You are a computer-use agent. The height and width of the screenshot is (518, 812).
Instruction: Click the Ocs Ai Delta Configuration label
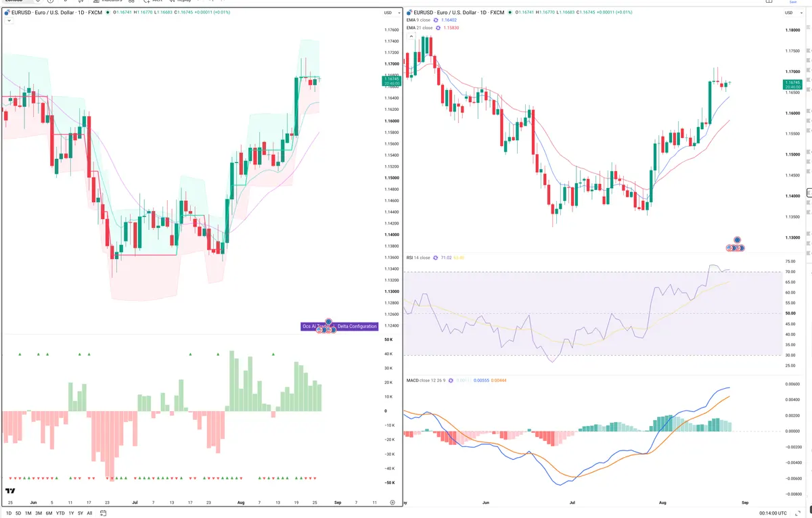pos(340,327)
